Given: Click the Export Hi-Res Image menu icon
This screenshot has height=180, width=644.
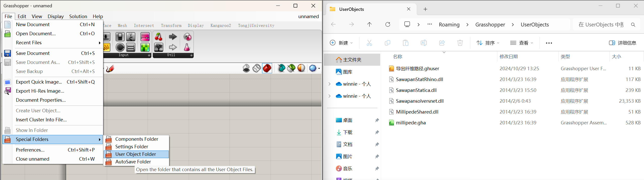Looking at the screenshot, I should (x=8, y=91).
